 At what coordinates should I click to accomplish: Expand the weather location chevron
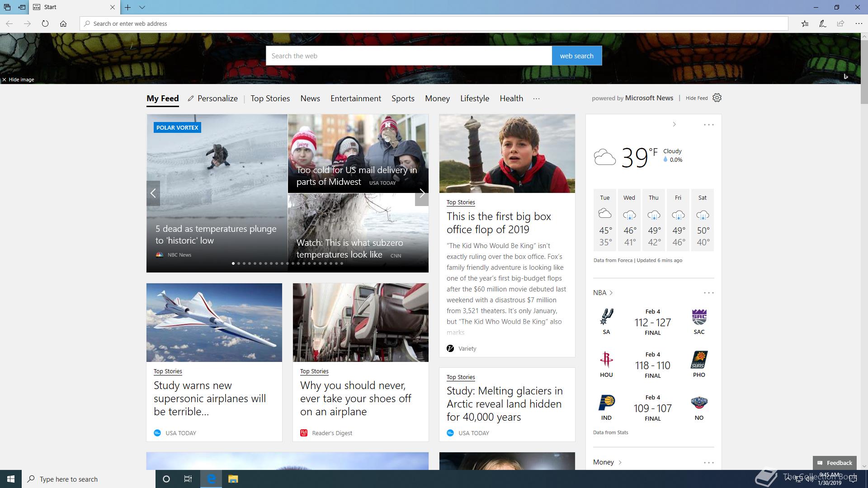(x=674, y=124)
